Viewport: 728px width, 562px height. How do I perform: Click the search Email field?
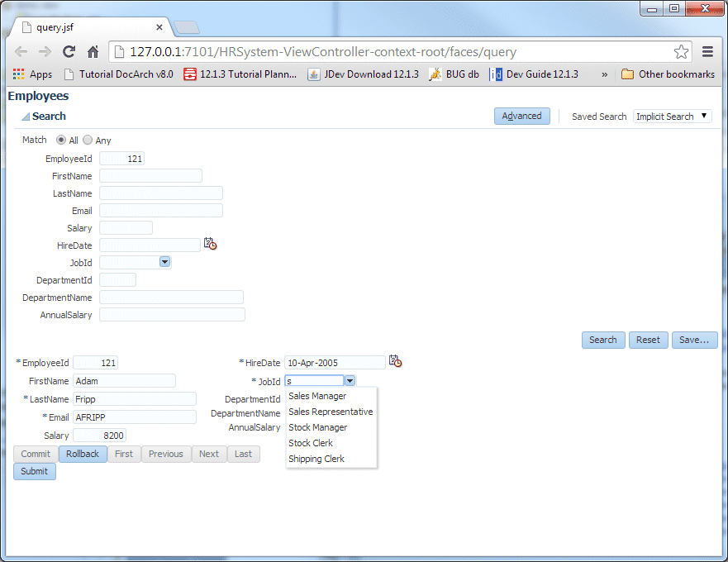pos(161,211)
